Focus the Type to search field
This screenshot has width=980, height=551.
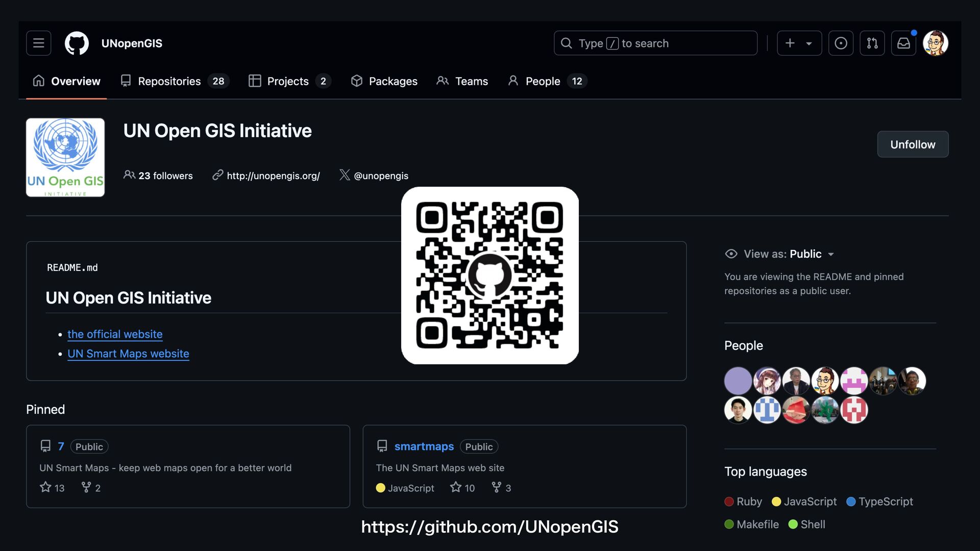[655, 43]
